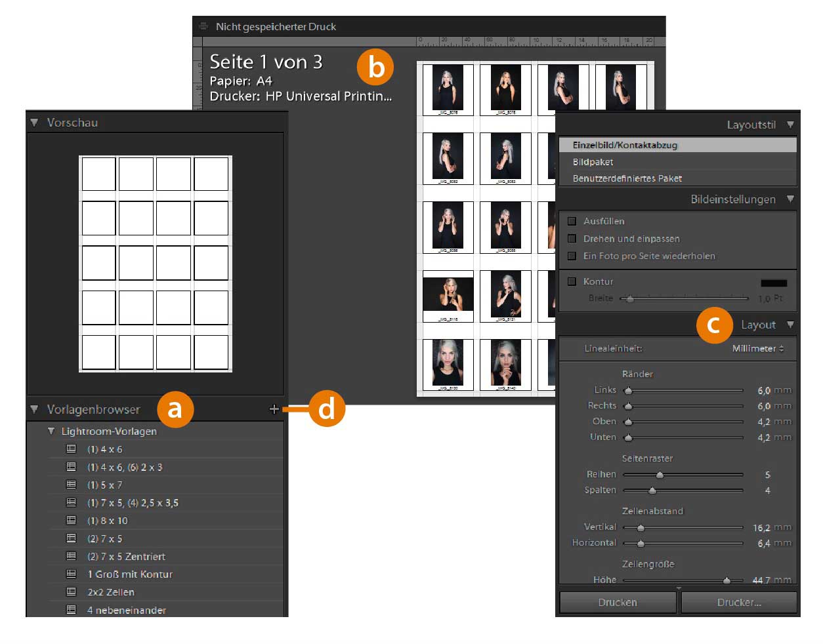Click the Rechts margin slider

[x=683, y=406]
